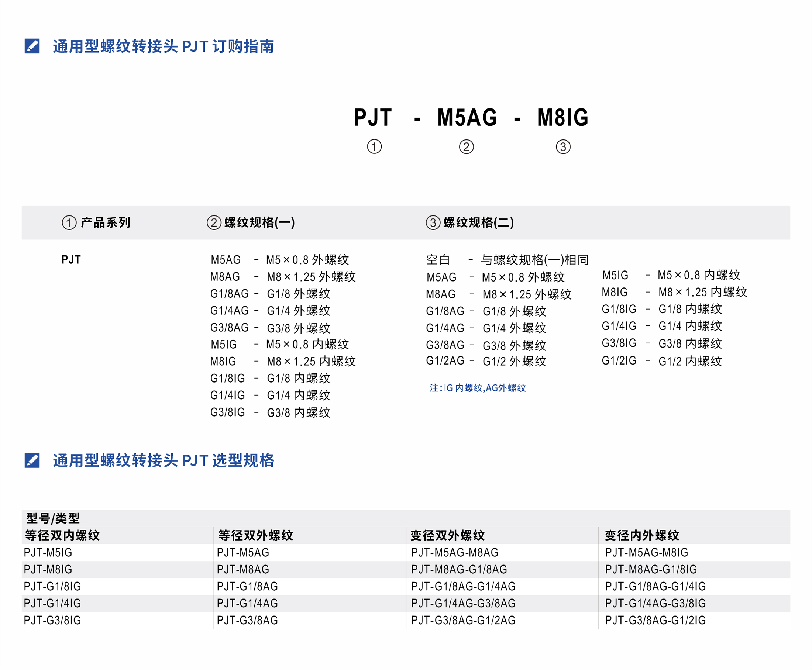Click G1/2 外螺纹 description

pos(514,361)
